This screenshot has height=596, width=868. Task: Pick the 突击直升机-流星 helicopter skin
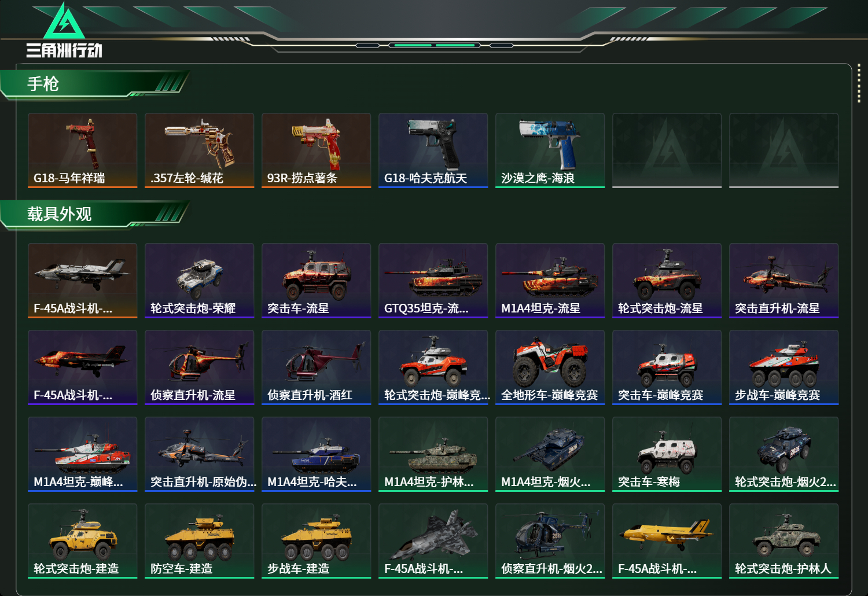[x=784, y=281]
